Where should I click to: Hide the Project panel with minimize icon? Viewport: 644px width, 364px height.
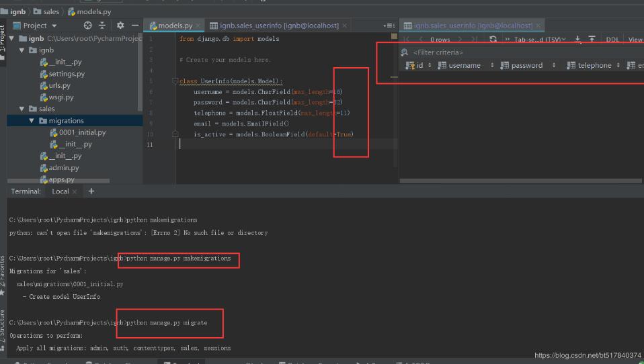coord(135,26)
